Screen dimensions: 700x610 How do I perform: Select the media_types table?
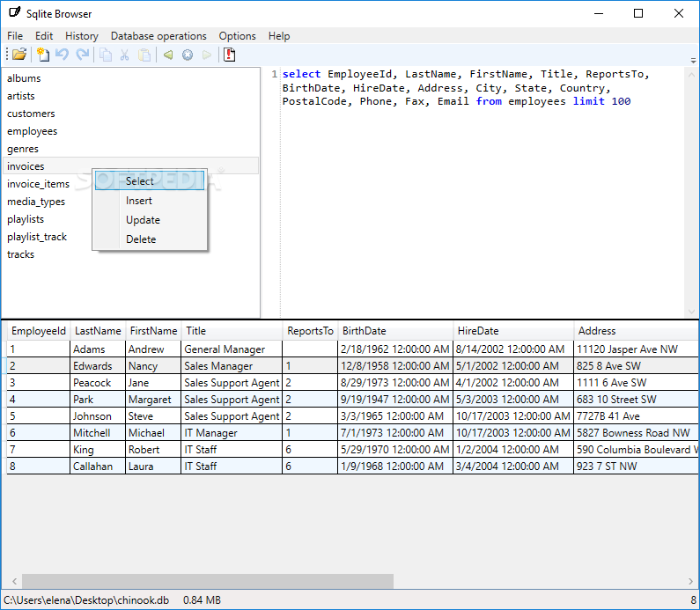pyautogui.click(x=36, y=202)
